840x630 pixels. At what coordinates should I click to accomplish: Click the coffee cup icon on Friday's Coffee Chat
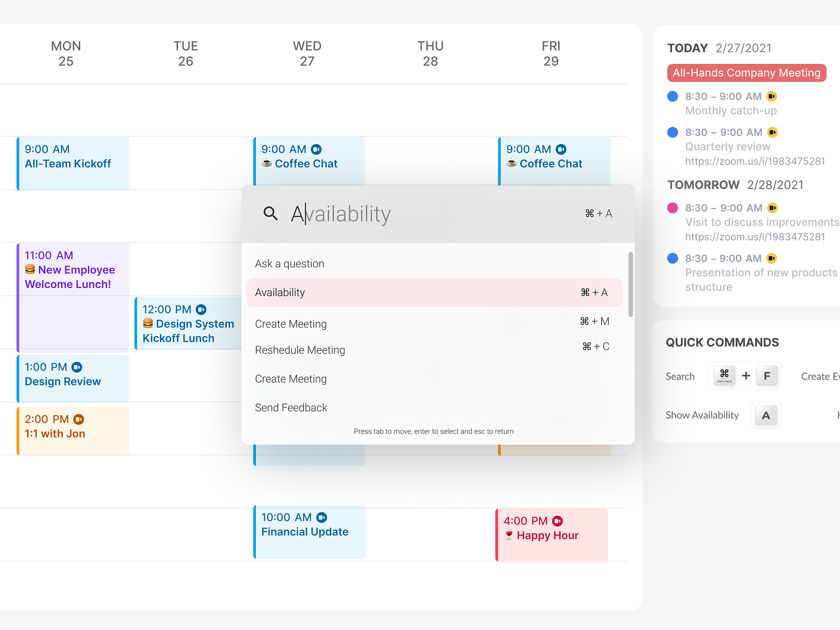[511, 163]
